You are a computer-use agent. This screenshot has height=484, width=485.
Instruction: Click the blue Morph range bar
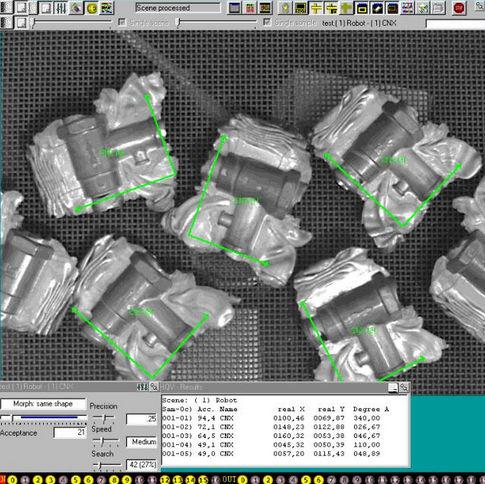[49, 417]
